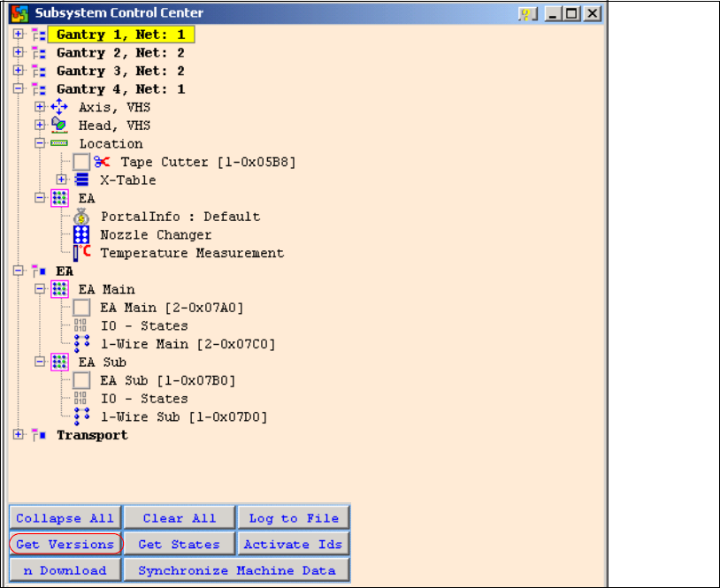Click the Clear All button
This screenshot has width=720, height=588.
pyautogui.click(x=179, y=518)
